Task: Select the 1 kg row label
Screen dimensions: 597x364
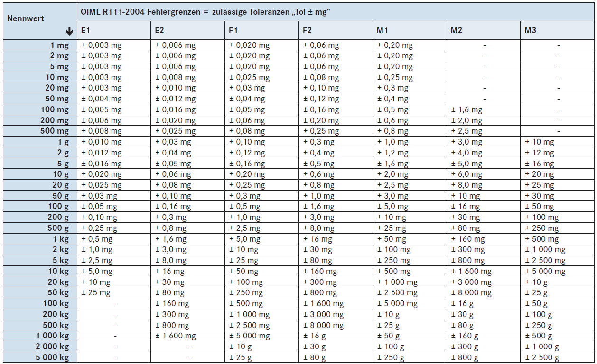Action: pos(61,239)
